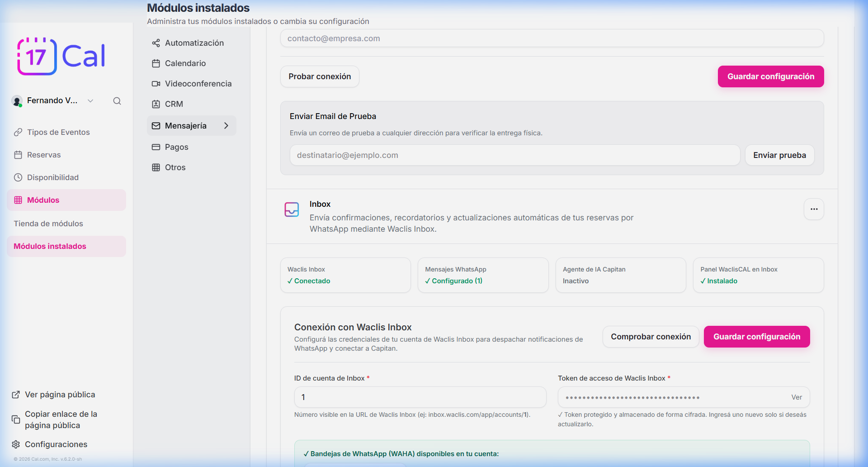Click Enviar prueba button
The width and height of the screenshot is (868, 467).
point(779,155)
